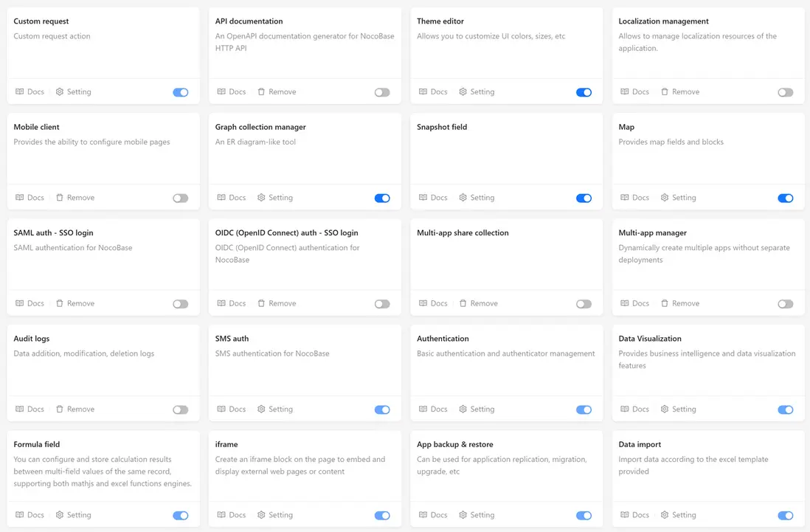810x532 pixels.
Task: Remove the SAML auth - SSO login plugin
Action: click(x=74, y=303)
